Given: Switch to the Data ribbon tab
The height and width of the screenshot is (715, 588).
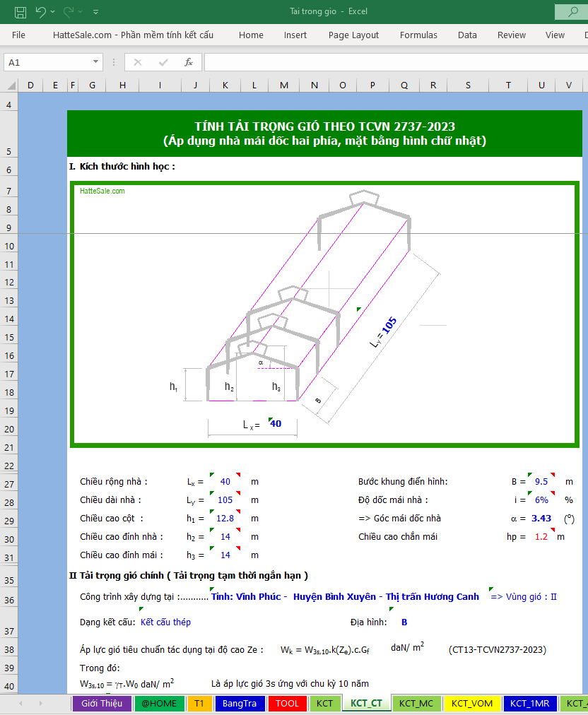Looking at the screenshot, I should 467,35.
